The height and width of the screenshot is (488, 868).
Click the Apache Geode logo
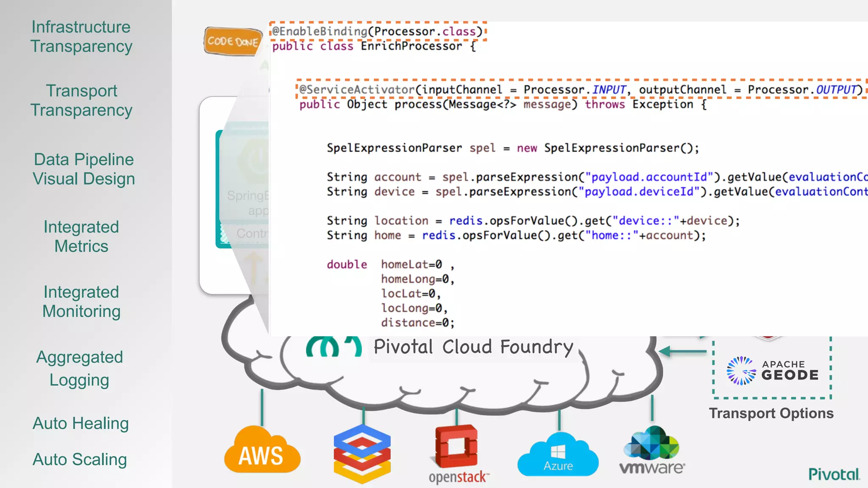pyautogui.click(x=772, y=370)
